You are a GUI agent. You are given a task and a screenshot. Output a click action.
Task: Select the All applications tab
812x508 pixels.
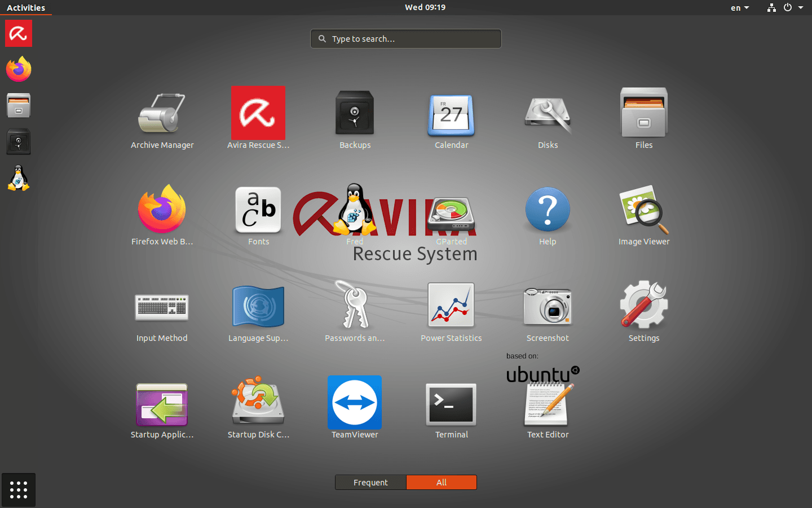pos(442,482)
